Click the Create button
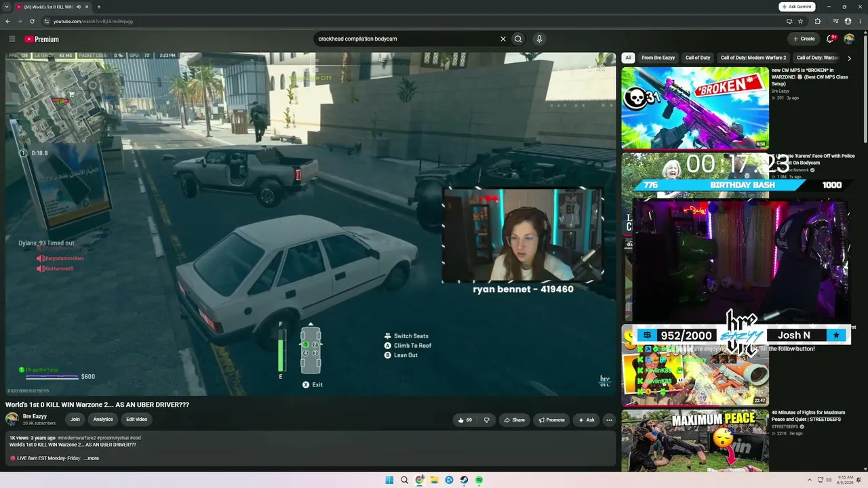The image size is (868, 488). (804, 39)
